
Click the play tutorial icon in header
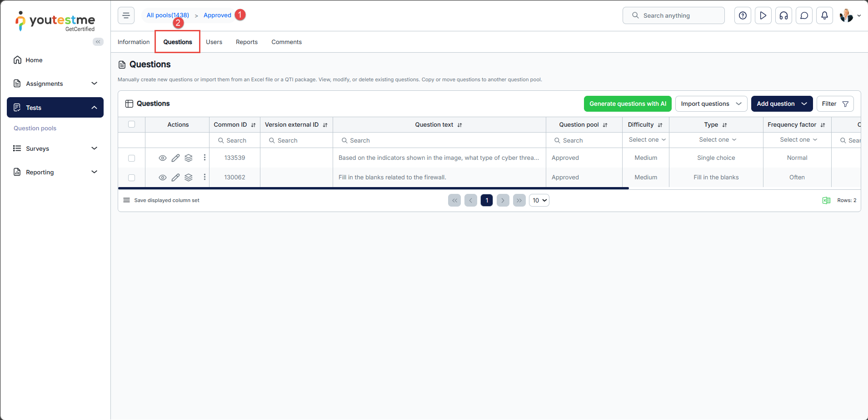[763, 15]
